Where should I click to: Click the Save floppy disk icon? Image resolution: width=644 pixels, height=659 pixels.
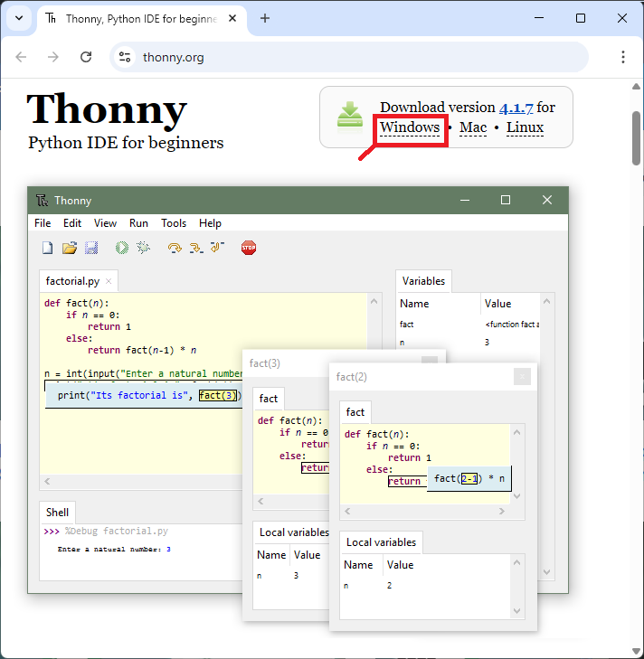point(91,248)
